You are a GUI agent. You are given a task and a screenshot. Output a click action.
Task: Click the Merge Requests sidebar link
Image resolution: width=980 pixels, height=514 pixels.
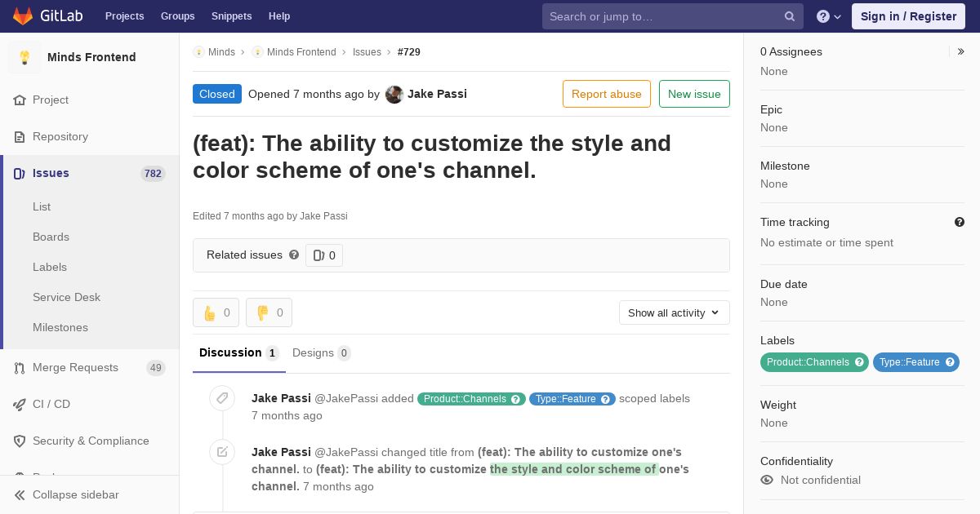click(75, 367)
